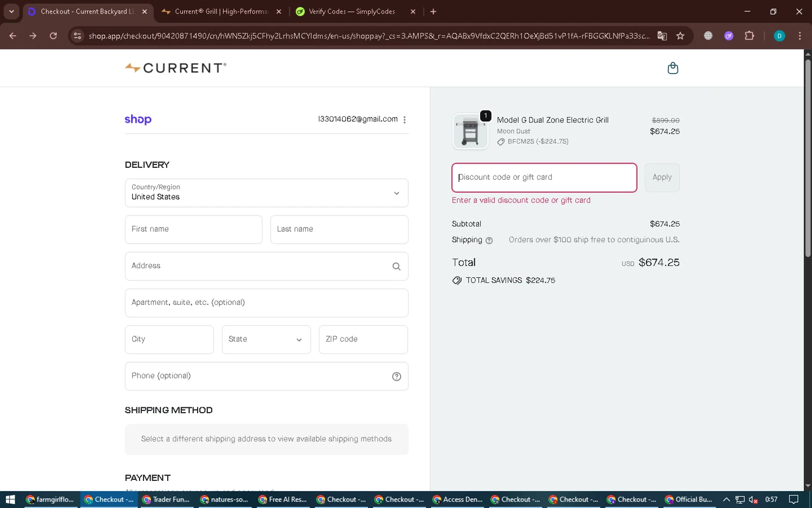Click the BFCM25 discount tag icon
The width and height of the screenshot is (812, 508).
point(501,142)
